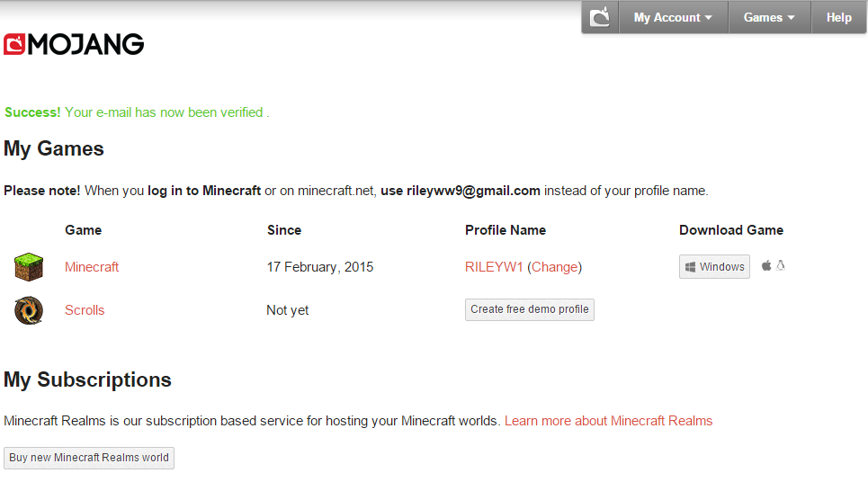The height and width of the screenshot is (500, 868).
Task: Click the 'Profile Name' column header
Action: point(506,230)
